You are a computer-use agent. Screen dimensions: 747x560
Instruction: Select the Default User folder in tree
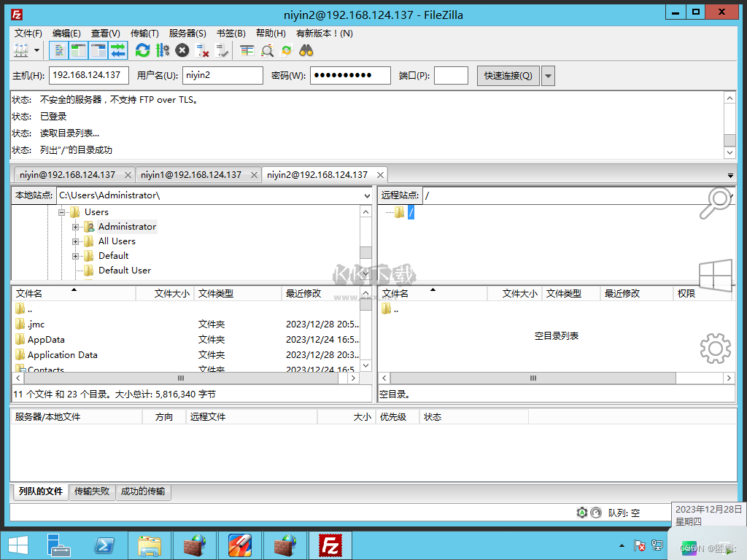[x=124, y=271]
